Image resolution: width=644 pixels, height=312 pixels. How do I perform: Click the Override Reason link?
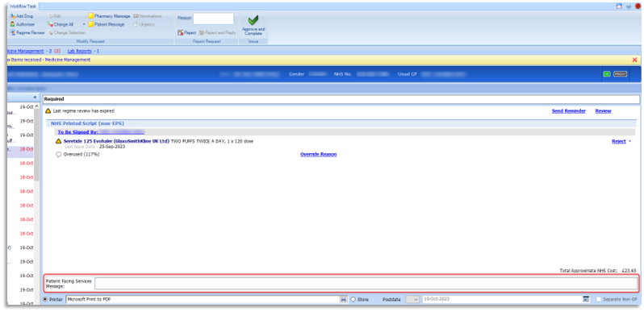[318, 155]
